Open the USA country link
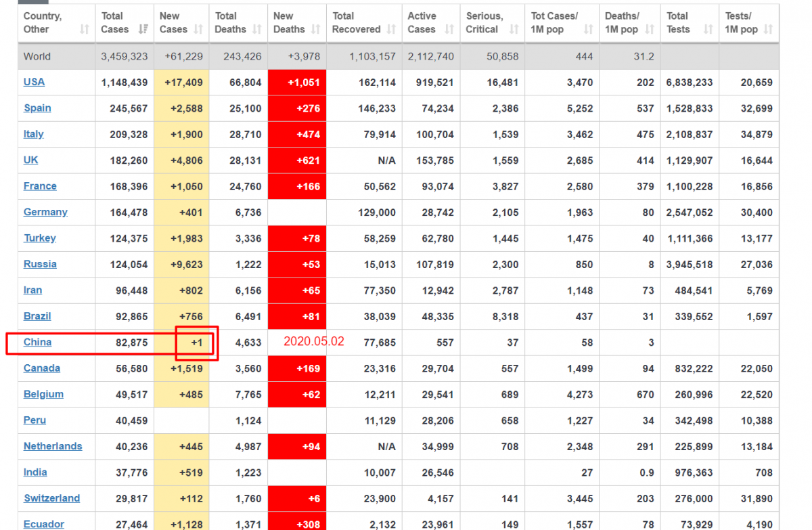 pyautogui.click(x=34, y=82)
